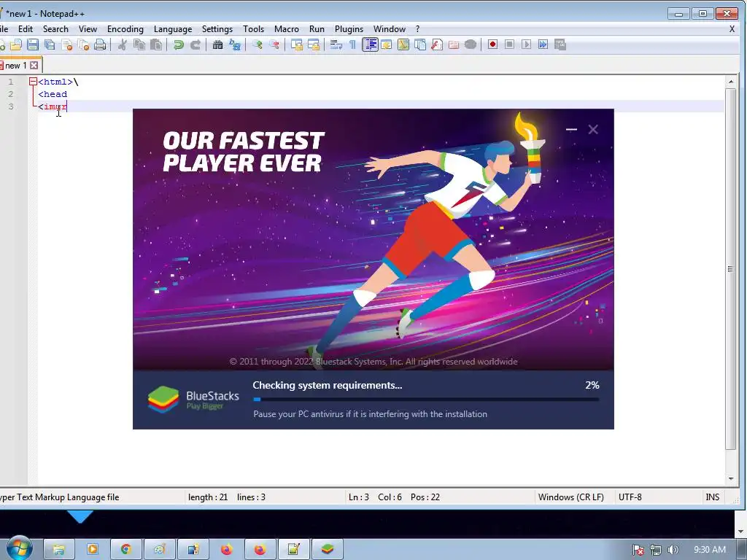747x560 pixels.
Task: Collapse the html fold marker on line 1
Action: click(33, 82)
